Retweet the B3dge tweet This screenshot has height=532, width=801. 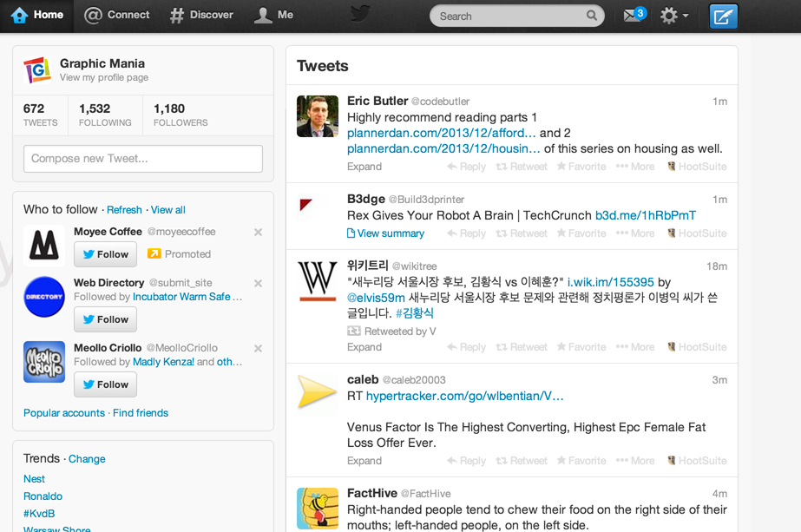522,233
